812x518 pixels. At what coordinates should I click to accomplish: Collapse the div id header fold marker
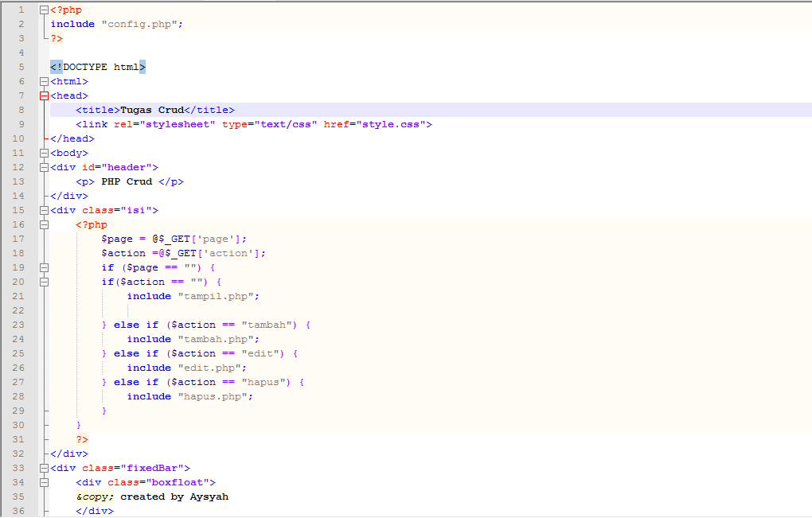point(44,168)
